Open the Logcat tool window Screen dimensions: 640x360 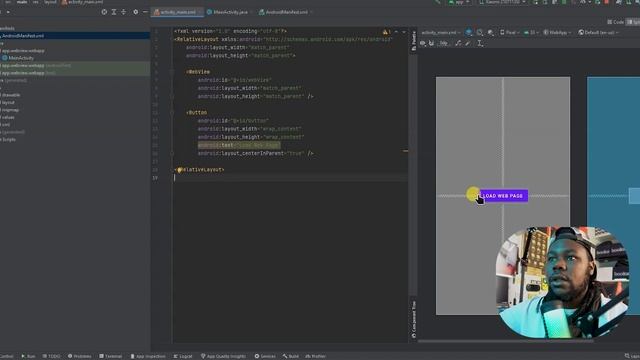[x=182, y=356]
